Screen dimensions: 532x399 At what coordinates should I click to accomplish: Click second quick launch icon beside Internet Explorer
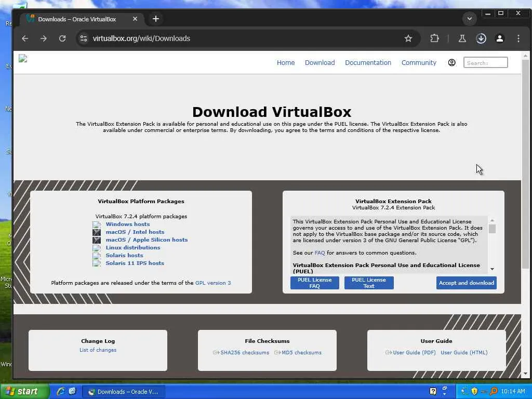[72, 392]
